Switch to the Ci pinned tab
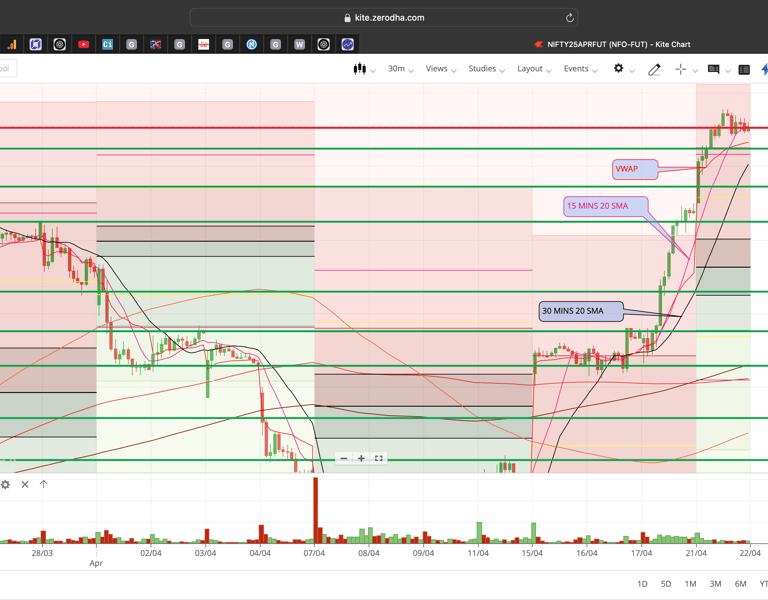This screenshot has width=768, height=600. [107, 45]
